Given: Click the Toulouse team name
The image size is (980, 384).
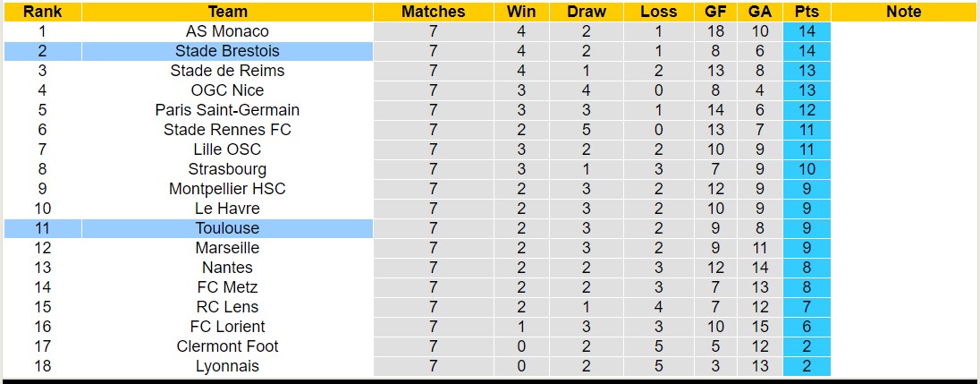Looking at the screenshot, I should 227,228.
